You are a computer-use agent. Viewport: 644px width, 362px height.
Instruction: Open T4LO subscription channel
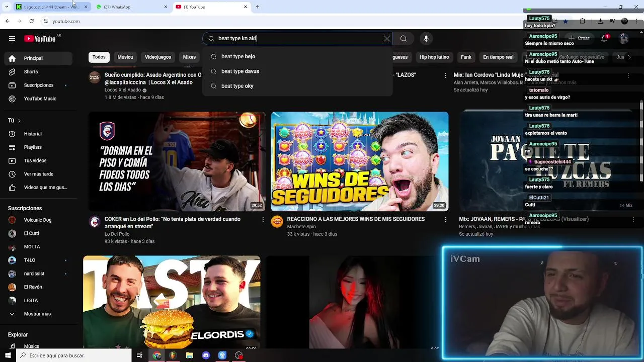[38, 260]
